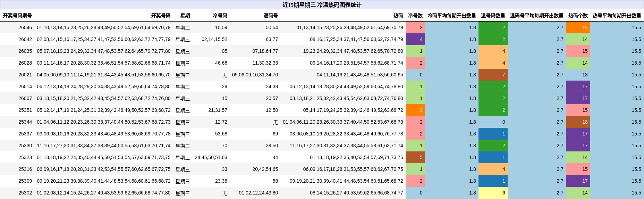
Task: Click the 开奖号码期号 column header
Action: click(x=17, y=16)
